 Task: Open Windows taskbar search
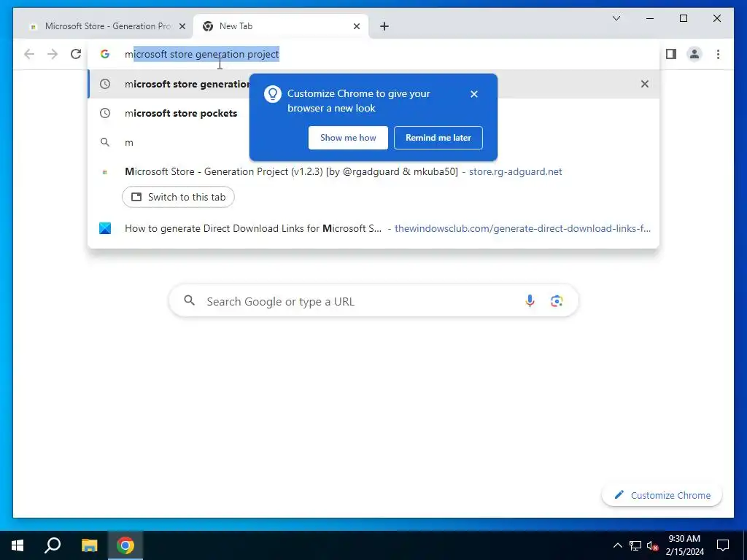[x=53, y=545]
